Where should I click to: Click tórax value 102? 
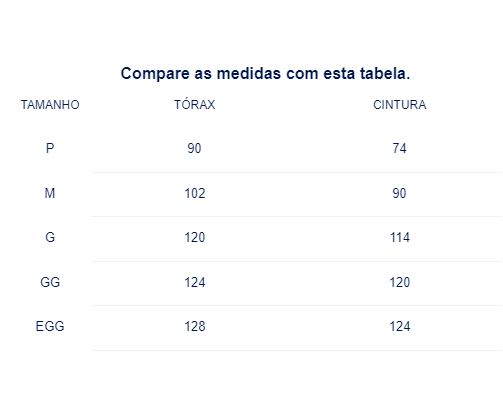pyautogui.click(x=195, y=193)
